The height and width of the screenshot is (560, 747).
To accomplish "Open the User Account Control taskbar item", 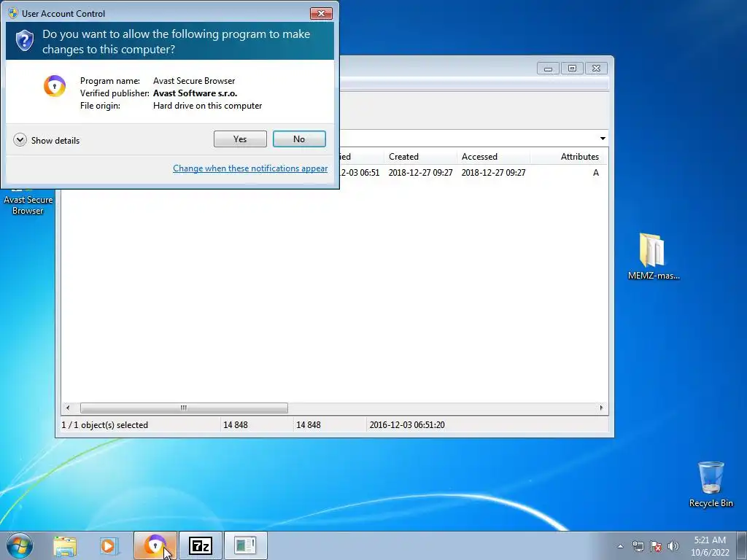I will (245, 545).
